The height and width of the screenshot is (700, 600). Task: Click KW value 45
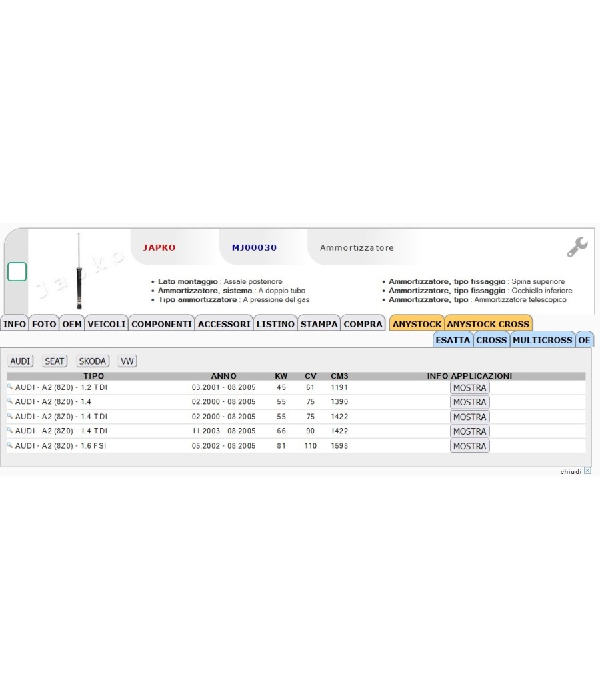281,387
